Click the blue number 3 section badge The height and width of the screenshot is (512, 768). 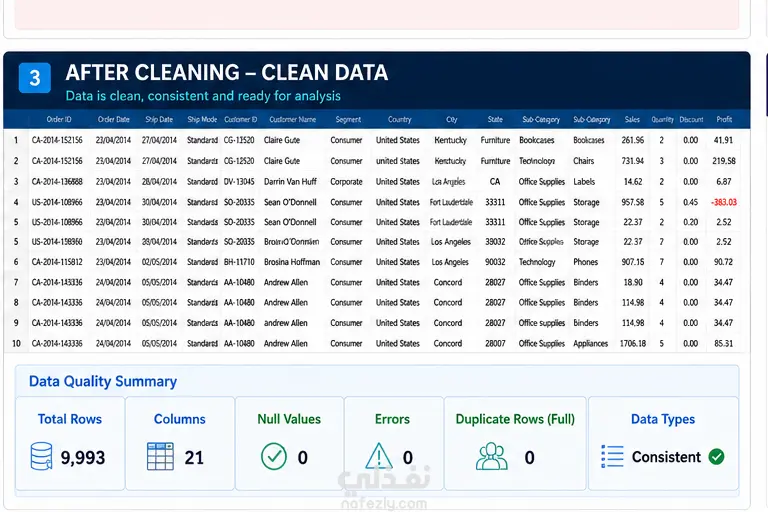35,77
